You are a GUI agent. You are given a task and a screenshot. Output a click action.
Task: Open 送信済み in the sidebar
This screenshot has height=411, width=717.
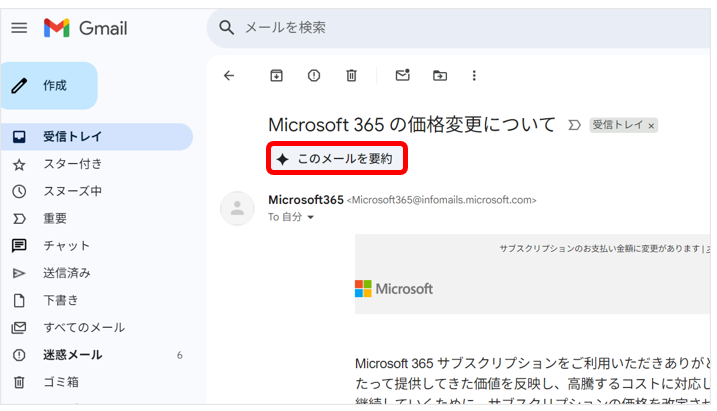96,273
